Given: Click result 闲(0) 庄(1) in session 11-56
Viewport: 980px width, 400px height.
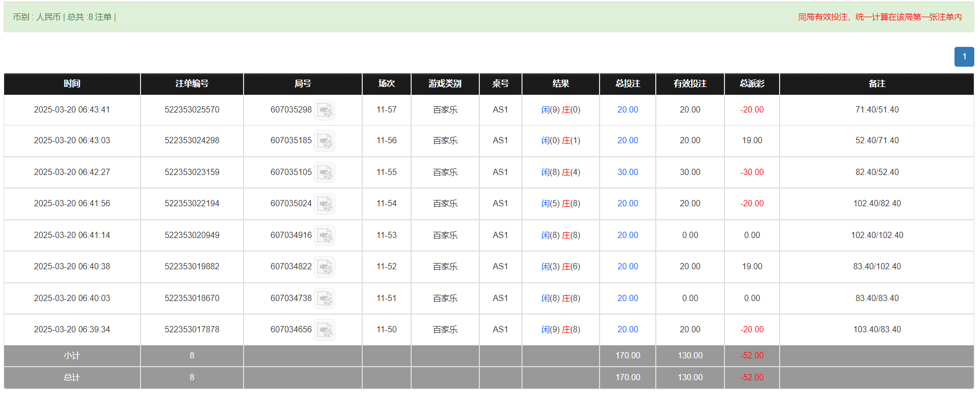Looking at the screenshot, I should pos(561,141).
